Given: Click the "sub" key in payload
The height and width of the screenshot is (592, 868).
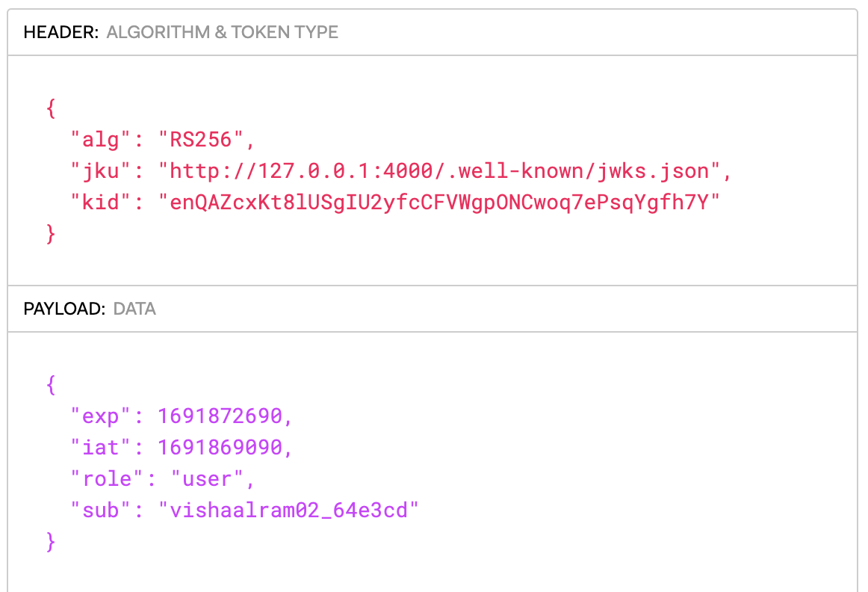Looking at the screenshot, I should click(100, 510).
